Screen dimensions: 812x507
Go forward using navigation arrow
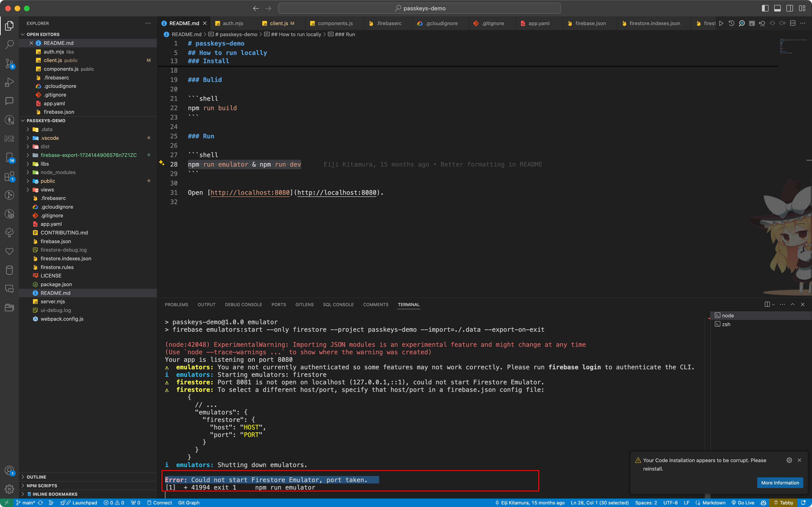(268, 8)
